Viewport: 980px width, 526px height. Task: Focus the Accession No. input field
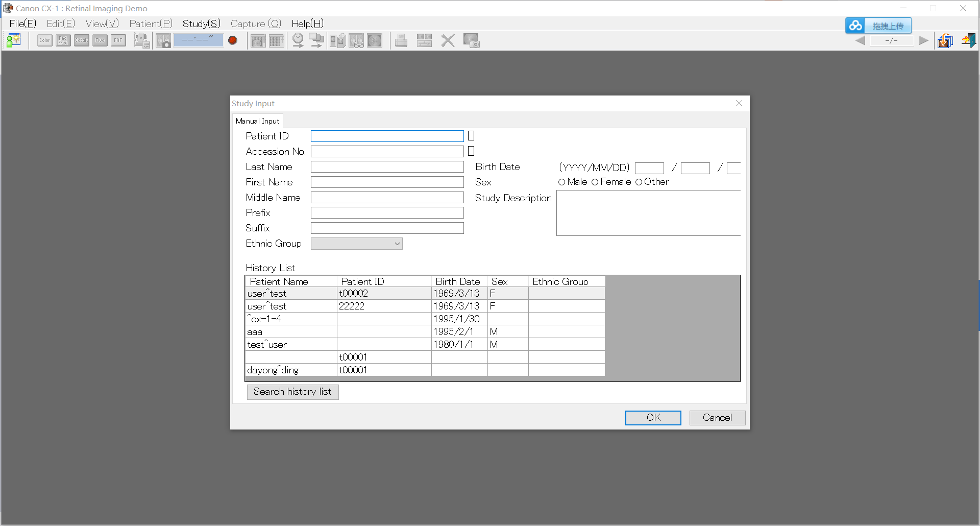(x=387, y=152)
